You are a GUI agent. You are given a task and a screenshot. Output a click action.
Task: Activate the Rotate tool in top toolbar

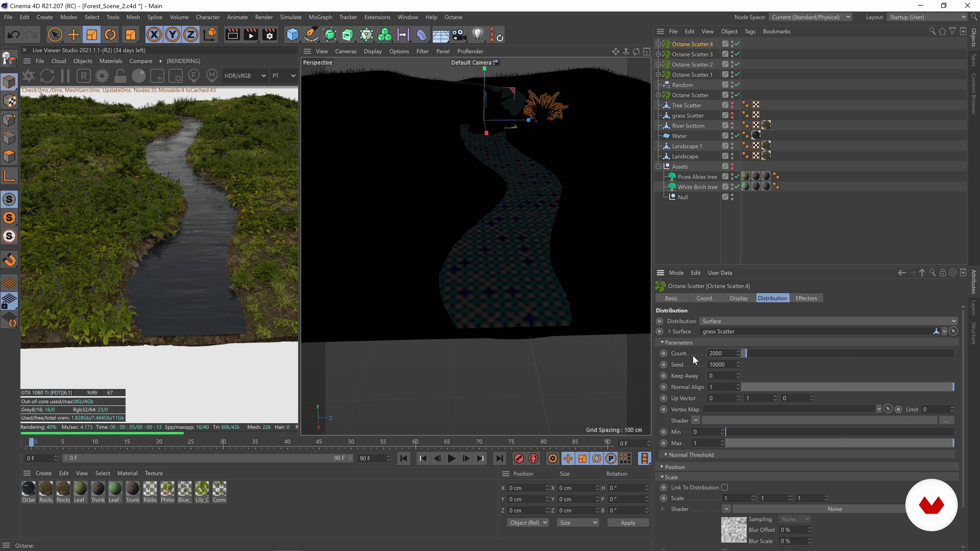click(x=110, y=35)
